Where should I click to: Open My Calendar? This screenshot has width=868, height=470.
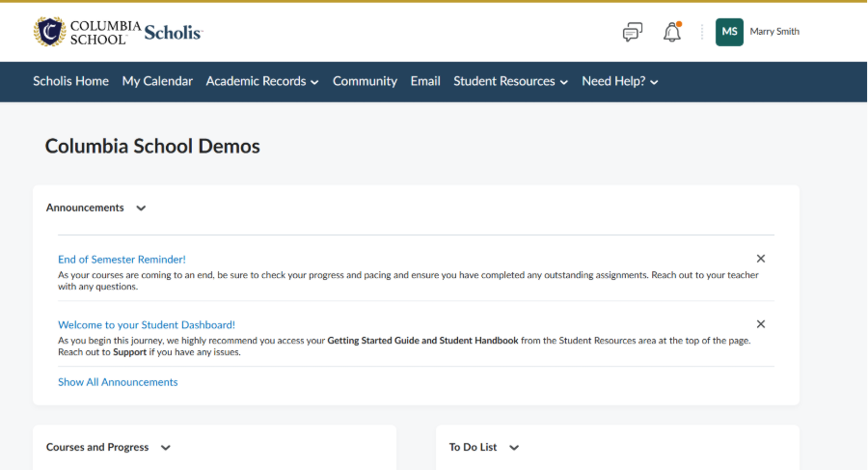point(157,81)
